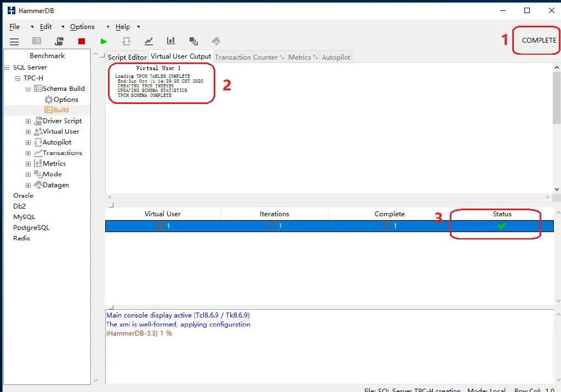Image resolution: width=561 pixels, height=392 pixels.
Task: Click the autopilot toolbar icon
Action: pyautogui.click(x=127, y=42)
